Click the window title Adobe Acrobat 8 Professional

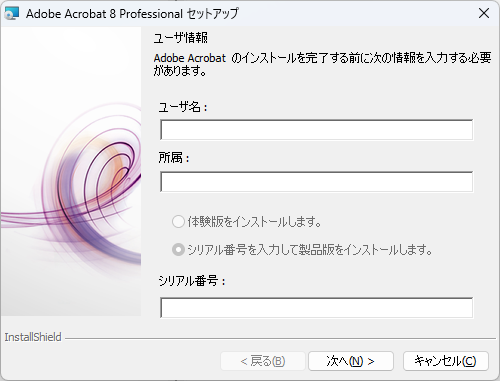coord(132,14)
